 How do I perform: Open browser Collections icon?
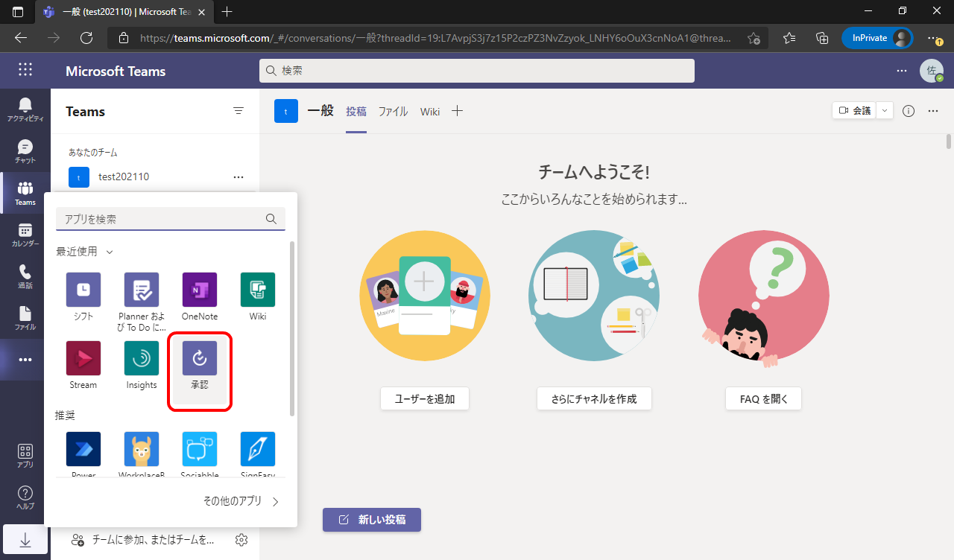pos(822,38)
